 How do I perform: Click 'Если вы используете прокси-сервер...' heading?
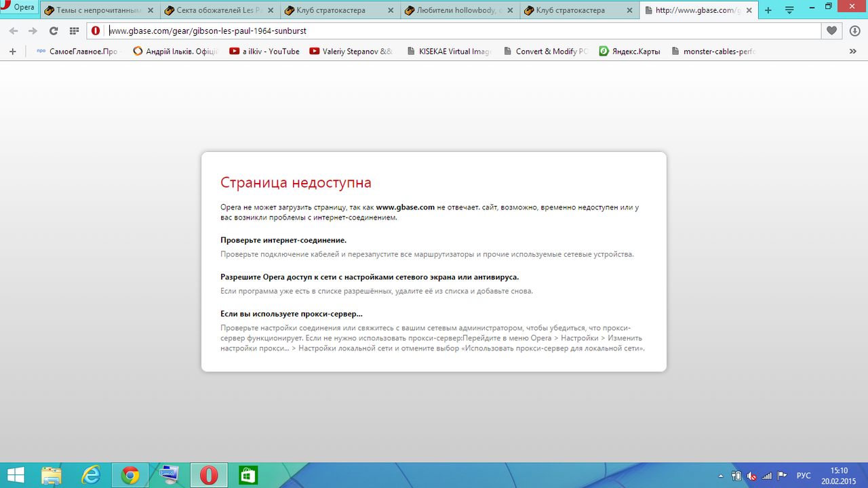(292, 314)
